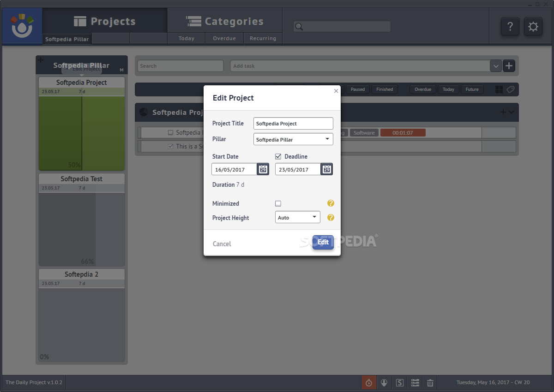554x392 pixels.
Task: Click the grid view icon in filter bar
Action: (499, 89)
